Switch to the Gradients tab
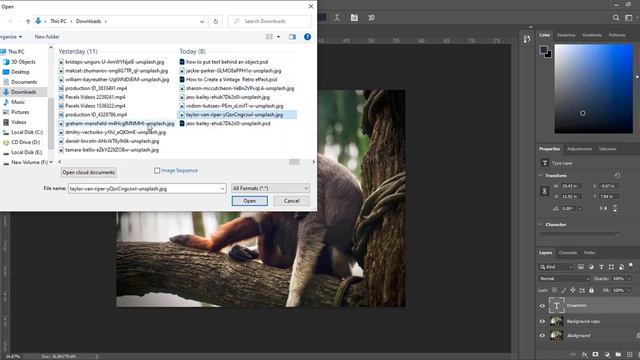The width and height of the screenshot is (640, 360). (x=592, y=35)
